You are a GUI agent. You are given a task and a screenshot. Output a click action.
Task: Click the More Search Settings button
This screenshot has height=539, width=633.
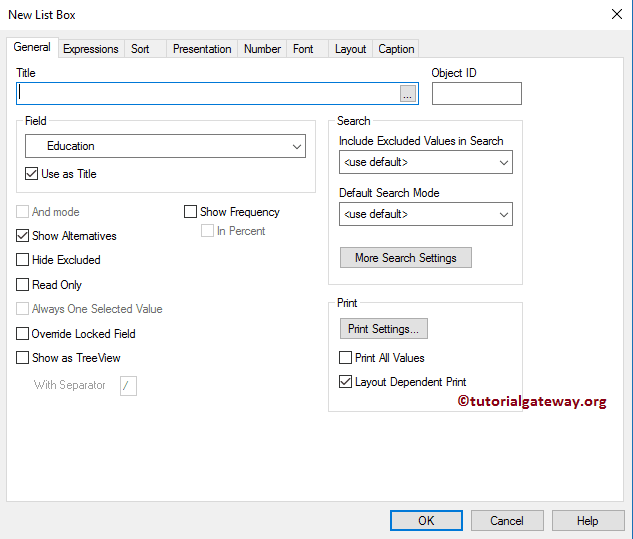(405, 258)
